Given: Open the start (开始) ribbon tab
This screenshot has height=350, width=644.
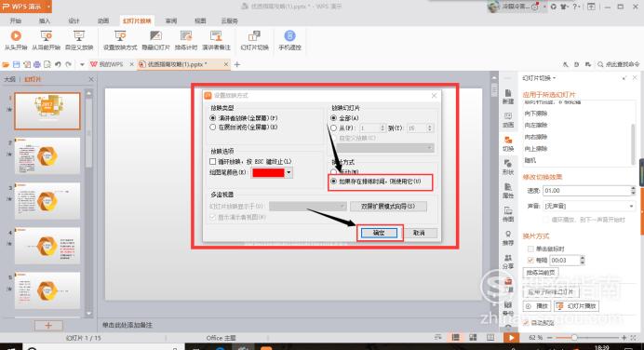Looking at the screenshot, I should click(16, 21).
